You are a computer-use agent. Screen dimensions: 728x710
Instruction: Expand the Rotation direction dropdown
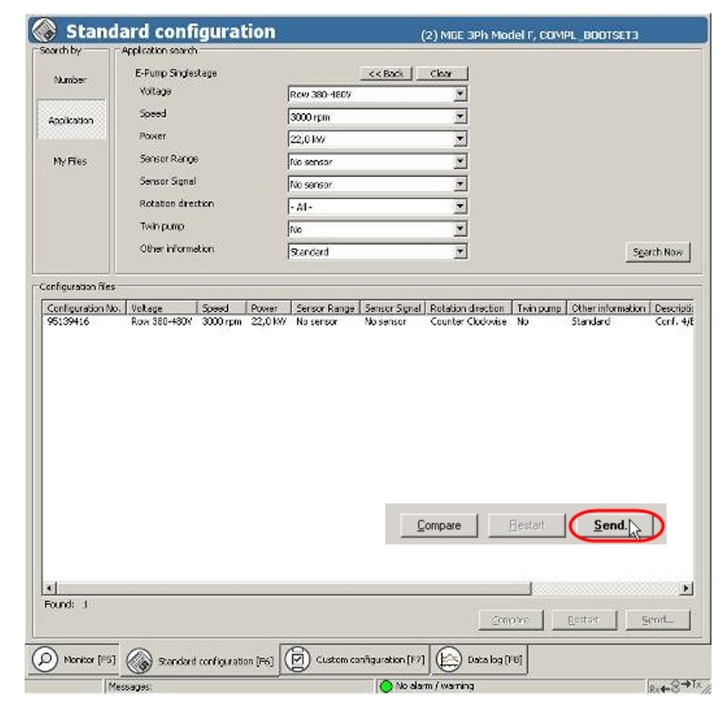[460, 207]
